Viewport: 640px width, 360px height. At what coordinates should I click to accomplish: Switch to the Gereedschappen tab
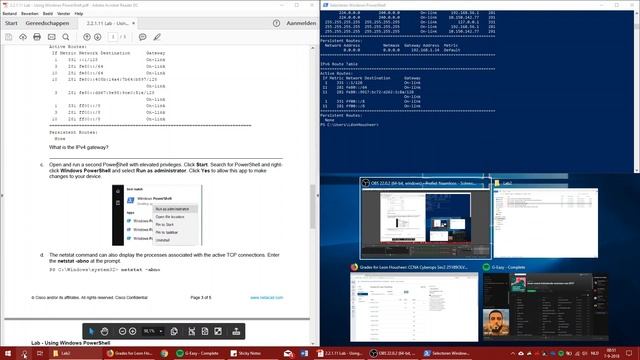tap(47, 23)
